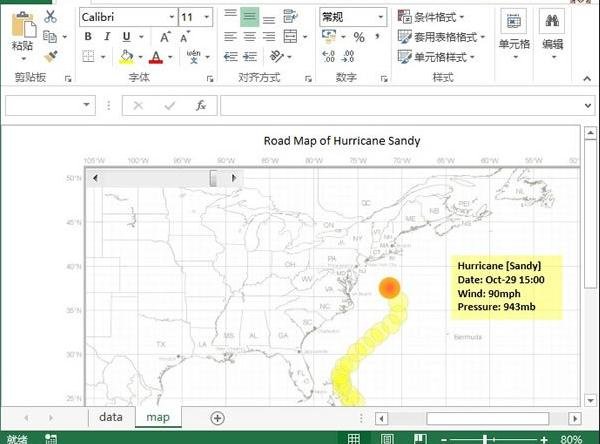This screenshot has width=600, height=444.
Task: Select top vertical alignment
Action: pos(230,15)
